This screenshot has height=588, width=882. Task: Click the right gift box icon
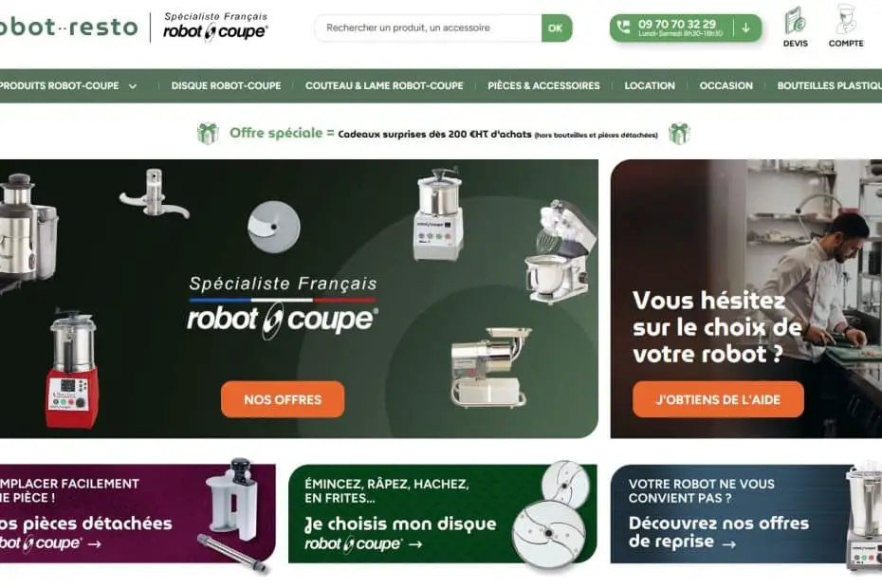(x=679, y=134)
